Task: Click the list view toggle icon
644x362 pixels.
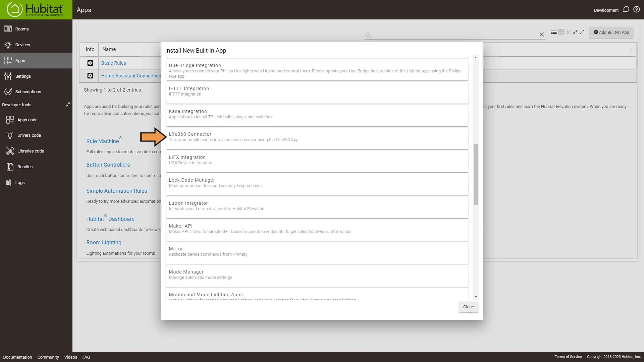Action: point(554,32)
